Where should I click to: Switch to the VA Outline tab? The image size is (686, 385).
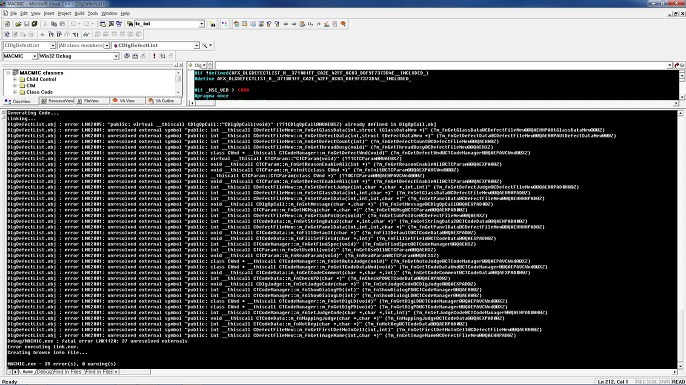coord(164,101)
